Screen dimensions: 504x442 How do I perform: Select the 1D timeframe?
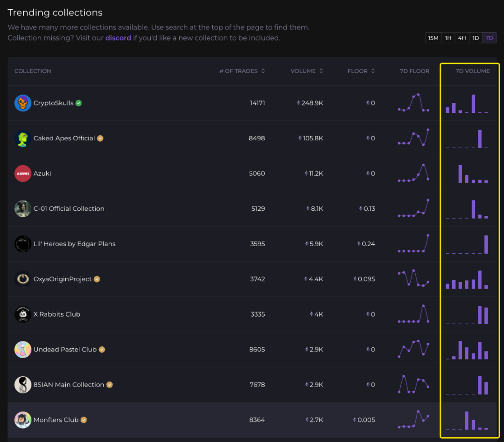(476, 38)
